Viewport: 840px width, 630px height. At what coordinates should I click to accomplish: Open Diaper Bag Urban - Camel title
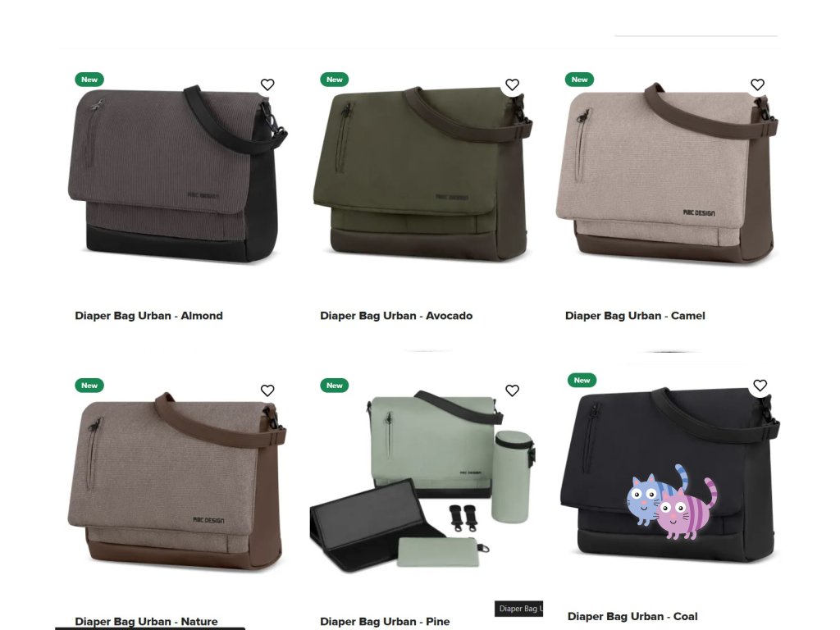[x=635, y=316]
